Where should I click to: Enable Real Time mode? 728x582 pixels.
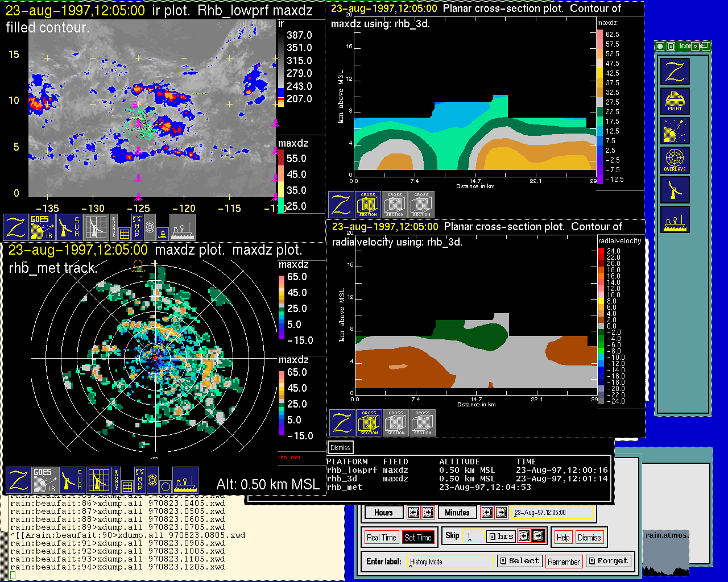point(381,538)
